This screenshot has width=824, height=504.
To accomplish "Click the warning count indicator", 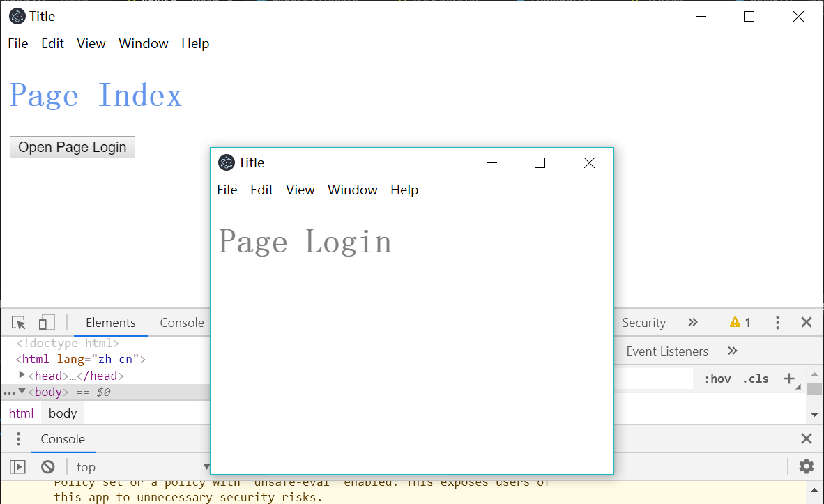I will [x=740, y=322].
